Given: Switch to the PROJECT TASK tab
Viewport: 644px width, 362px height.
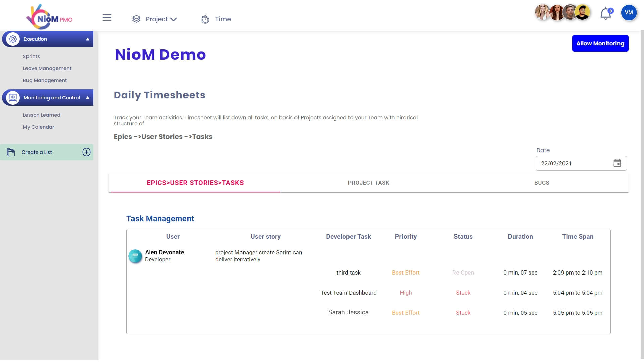Looking at the screenshot, I should [368, 183].
